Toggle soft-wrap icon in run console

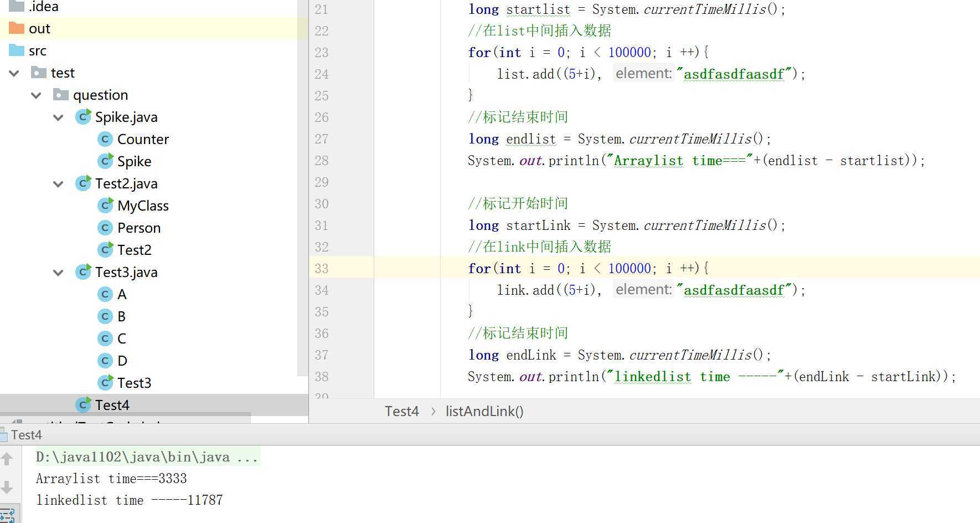8,515
